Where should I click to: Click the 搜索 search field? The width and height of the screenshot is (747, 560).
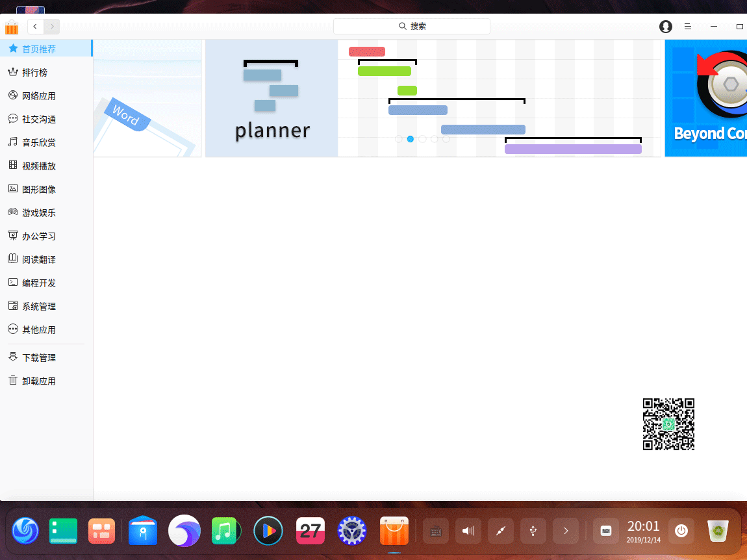(412, 26)
